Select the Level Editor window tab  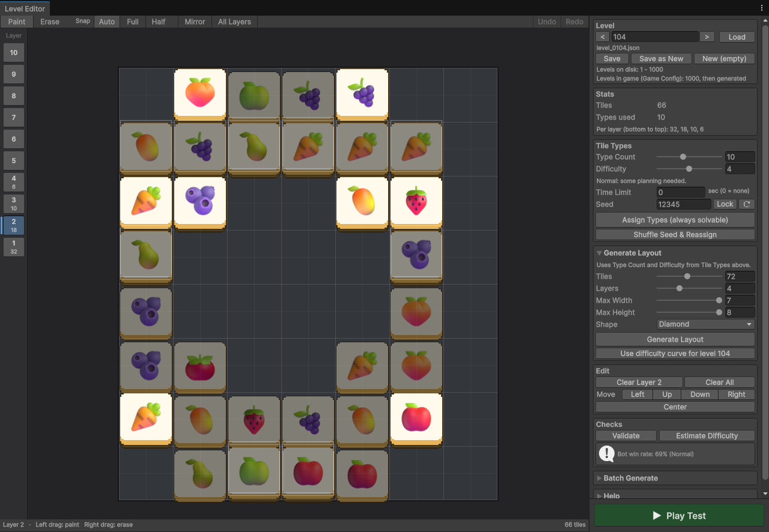25,8
